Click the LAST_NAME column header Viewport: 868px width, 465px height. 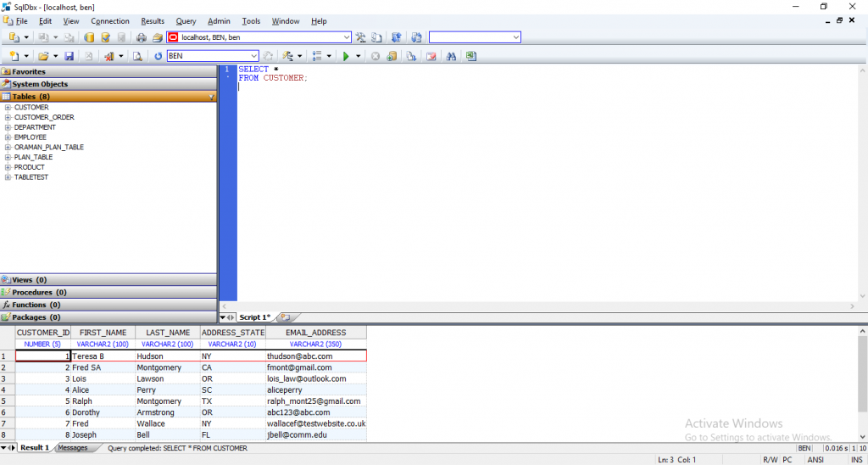pyautogui.click(x=167, y=333)
